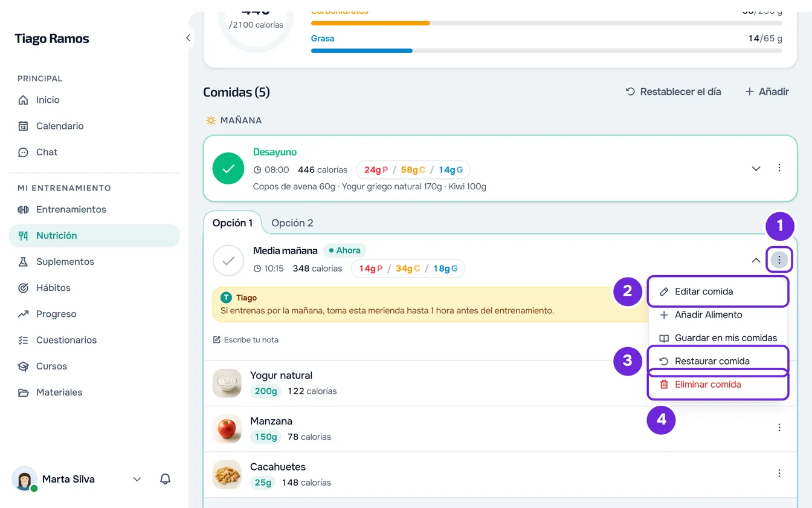Screen dimensions: 812x508
Task: Click Restablecer el día button
Action: pos(673,92)
